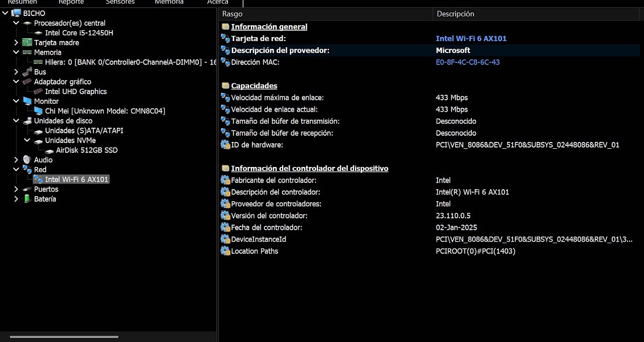Click the 02-Jan-2025 driver date value

(456, 227)
